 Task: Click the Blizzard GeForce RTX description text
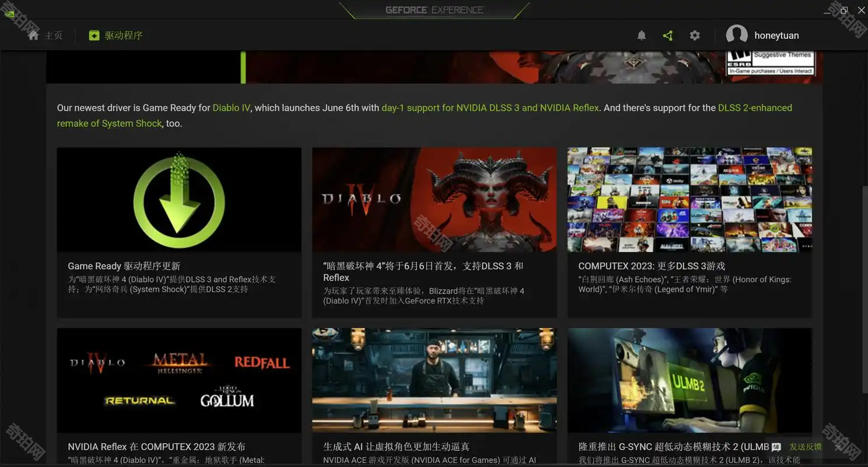click(x=423, y=295)
